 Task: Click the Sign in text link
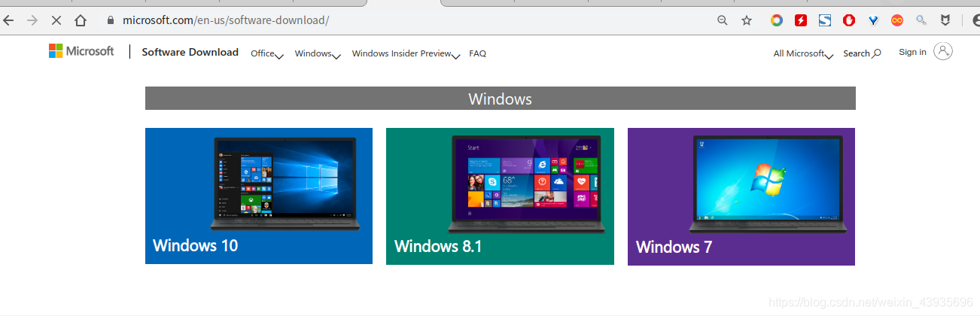pos(912,52)
